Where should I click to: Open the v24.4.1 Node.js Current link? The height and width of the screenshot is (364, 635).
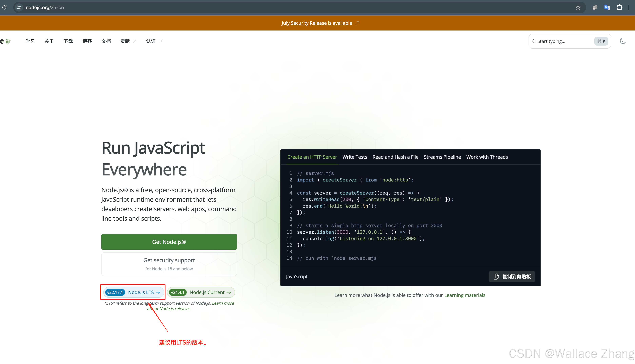click(x=201, y=292)
